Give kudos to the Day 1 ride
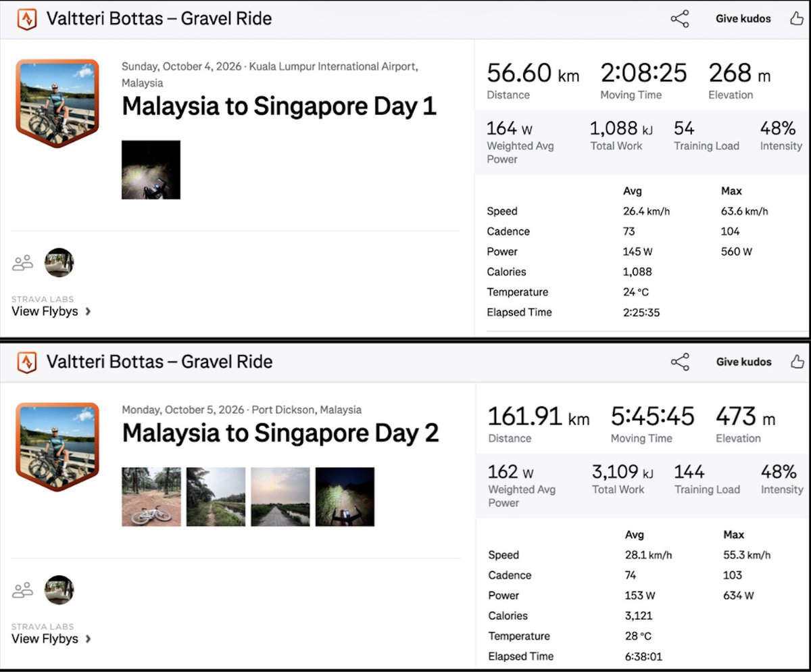The width and height of the screenshot is (811, 672). (x=743, y=19)
